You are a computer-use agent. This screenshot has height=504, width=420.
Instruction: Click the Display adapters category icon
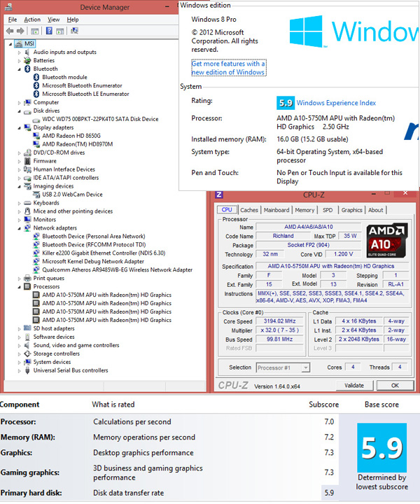point(27,127)
